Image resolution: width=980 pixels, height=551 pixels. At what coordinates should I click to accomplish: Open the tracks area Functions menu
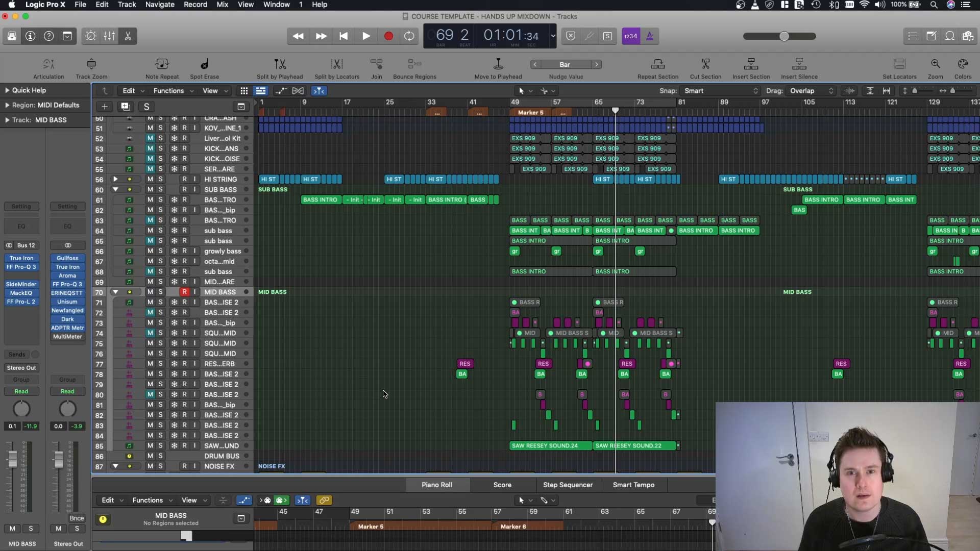[x=174, y=91]
